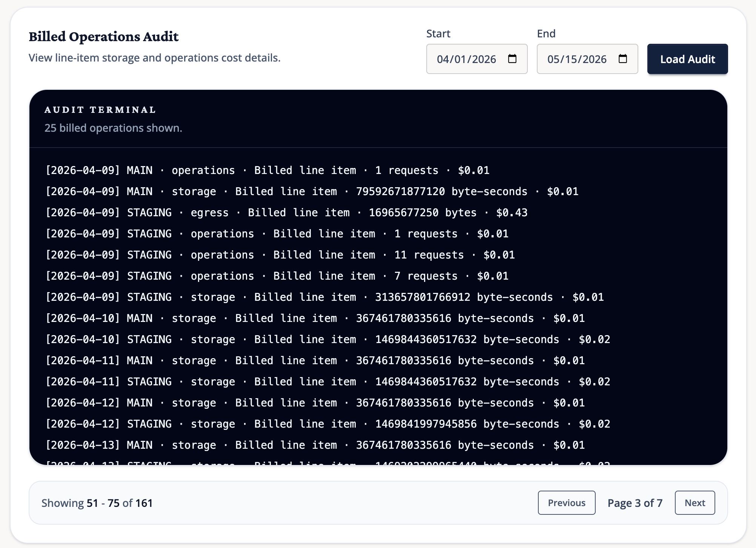Click the 25 billed operations shown text
The image size is (756, 548).
(x=113, y=128)
